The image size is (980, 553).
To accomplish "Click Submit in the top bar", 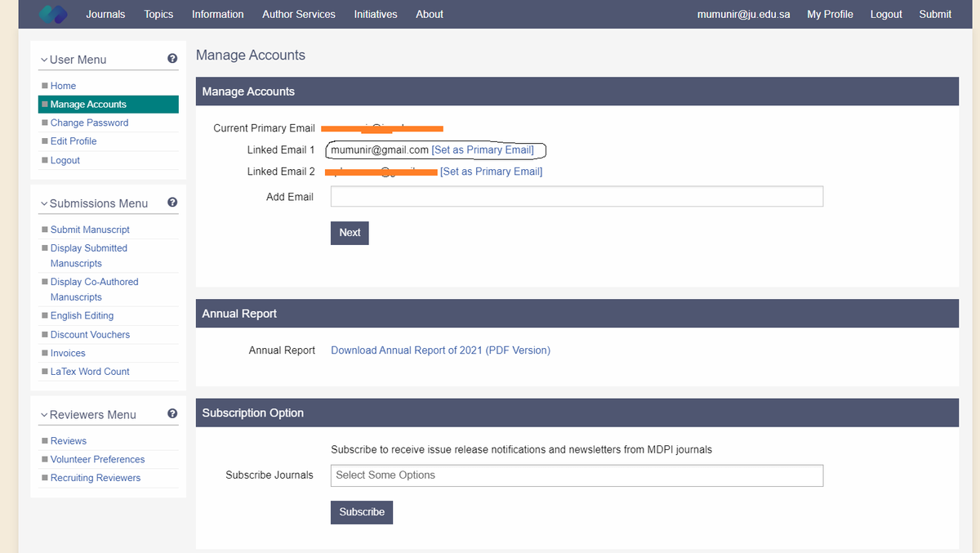I will [x=935, y=14].
